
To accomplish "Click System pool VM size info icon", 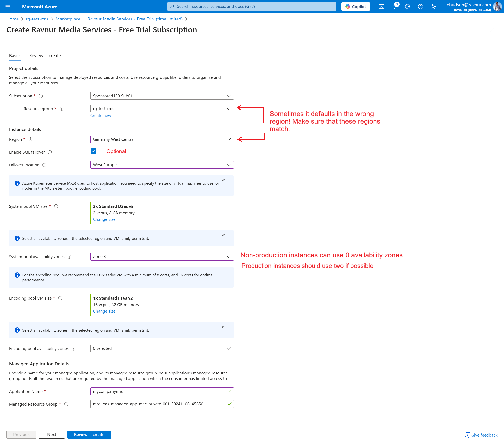I will pos(56,206).
